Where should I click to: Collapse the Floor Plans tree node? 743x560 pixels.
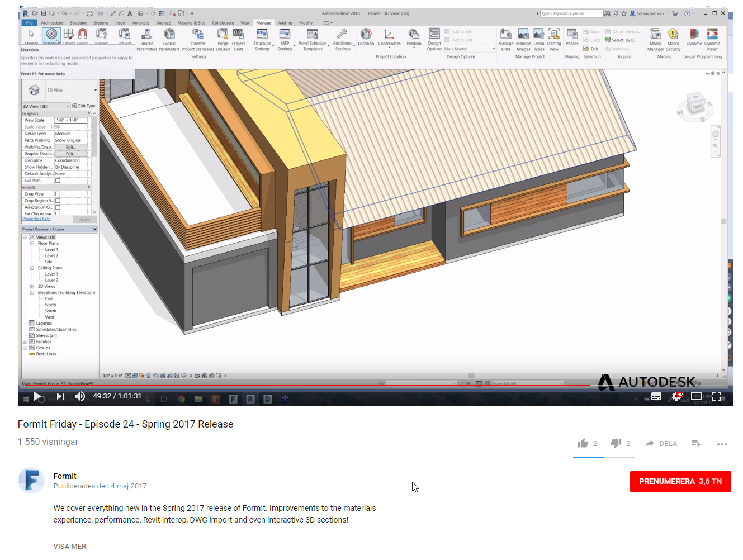[x=32, y=244]
